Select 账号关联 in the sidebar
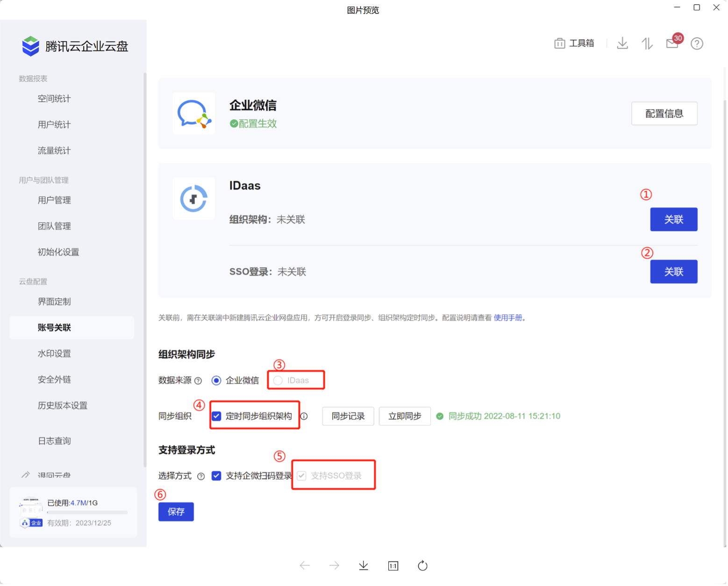 coord(72,328)
